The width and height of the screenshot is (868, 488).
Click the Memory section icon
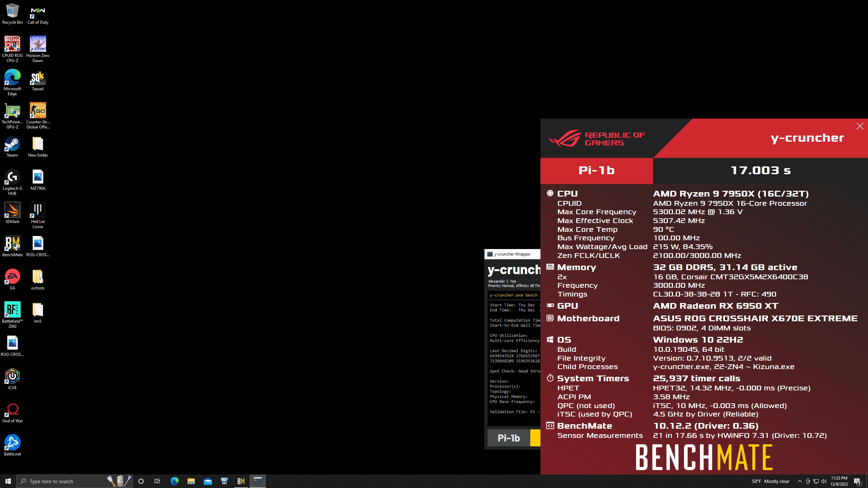pos(550,267)
